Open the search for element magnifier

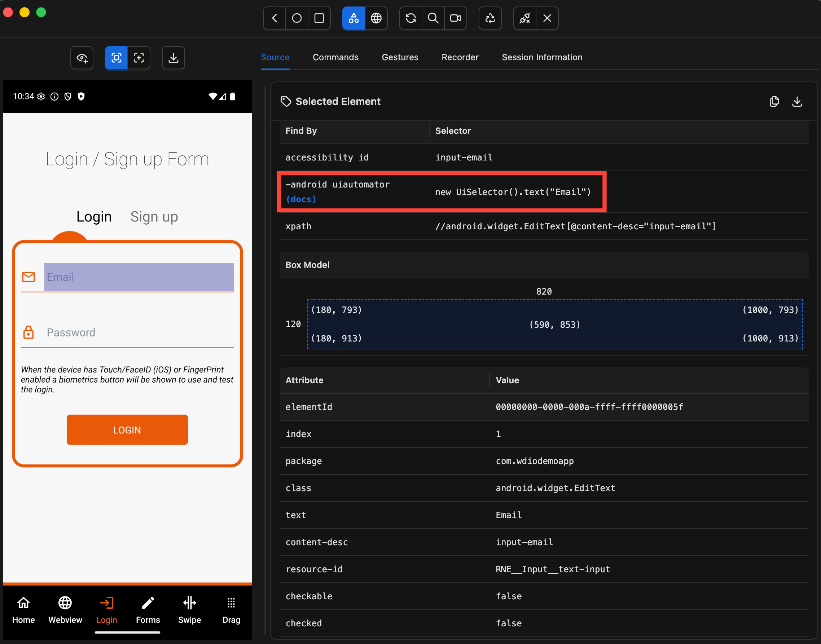433,18
